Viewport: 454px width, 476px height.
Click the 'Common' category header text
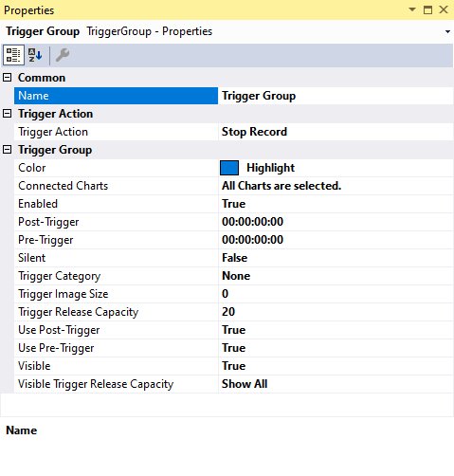click(42, 78)
